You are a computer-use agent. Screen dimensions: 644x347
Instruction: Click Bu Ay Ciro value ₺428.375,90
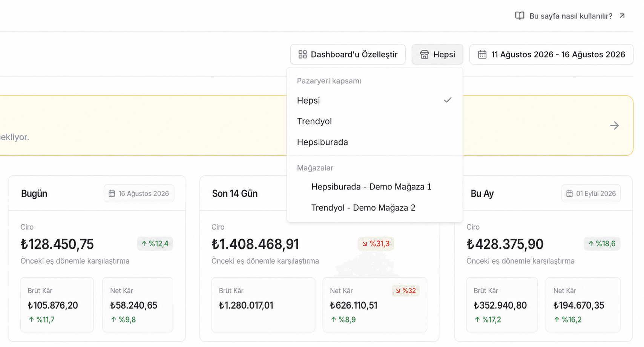tap(505, 244)
